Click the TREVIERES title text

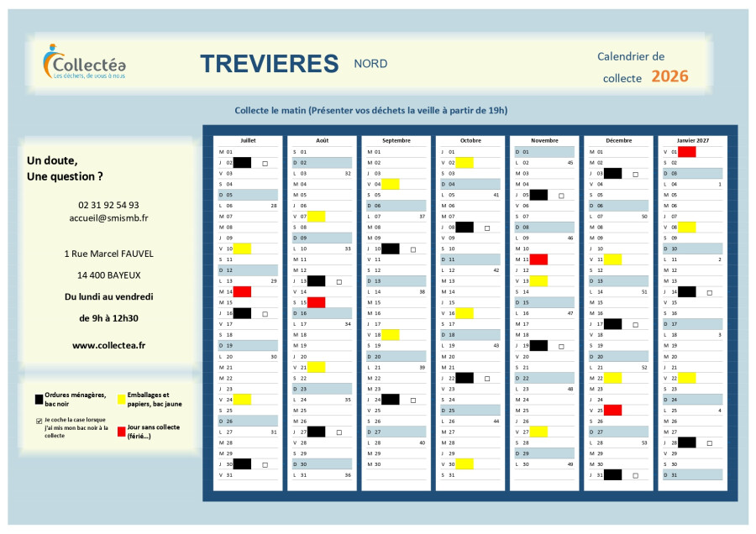pos(269,64)
